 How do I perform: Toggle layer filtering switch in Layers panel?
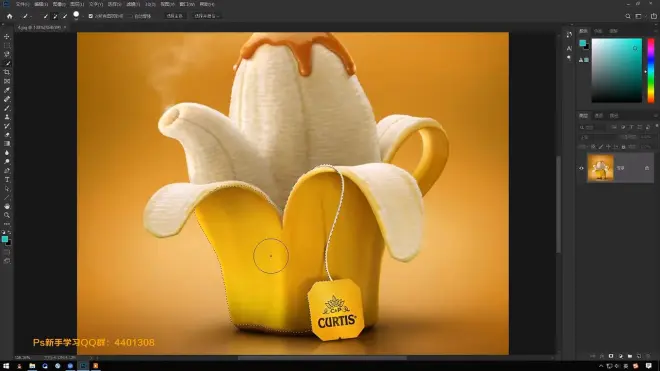click(x=657, y=126)
